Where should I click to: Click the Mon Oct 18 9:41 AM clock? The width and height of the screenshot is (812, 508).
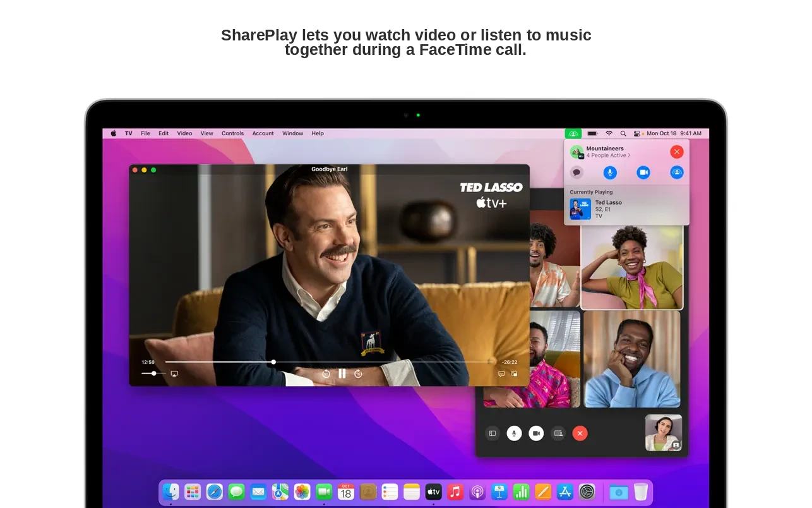click(x=674, y=133)
